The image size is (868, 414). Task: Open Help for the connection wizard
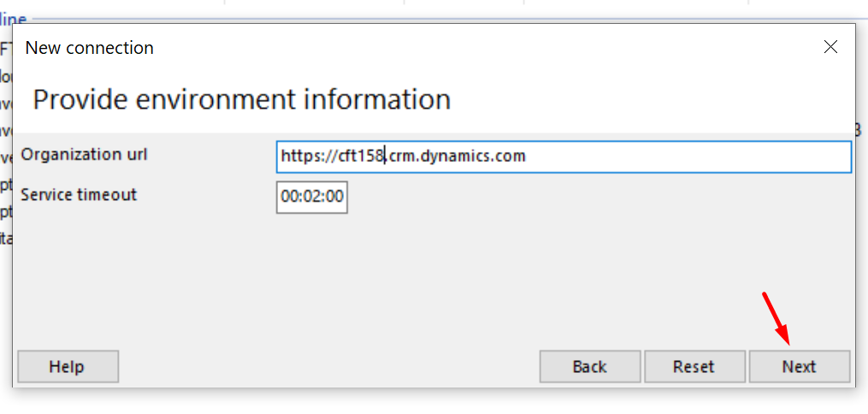(68, 366)
